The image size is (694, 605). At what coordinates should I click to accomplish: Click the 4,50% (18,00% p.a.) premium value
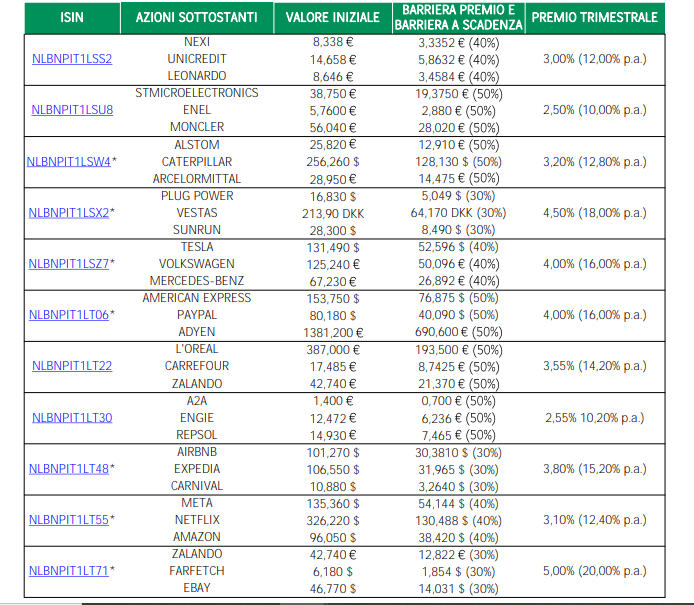595,213
